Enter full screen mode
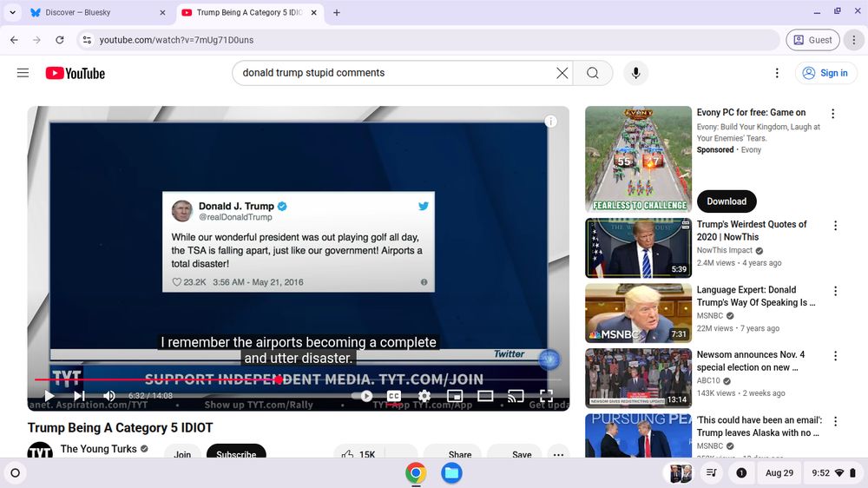The image size is (868, 488). point(546,395)
